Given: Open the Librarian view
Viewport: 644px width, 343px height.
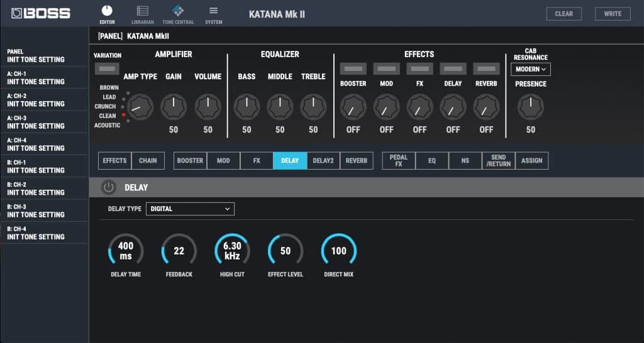Looking at the screenshot, I should click(143, 15).
